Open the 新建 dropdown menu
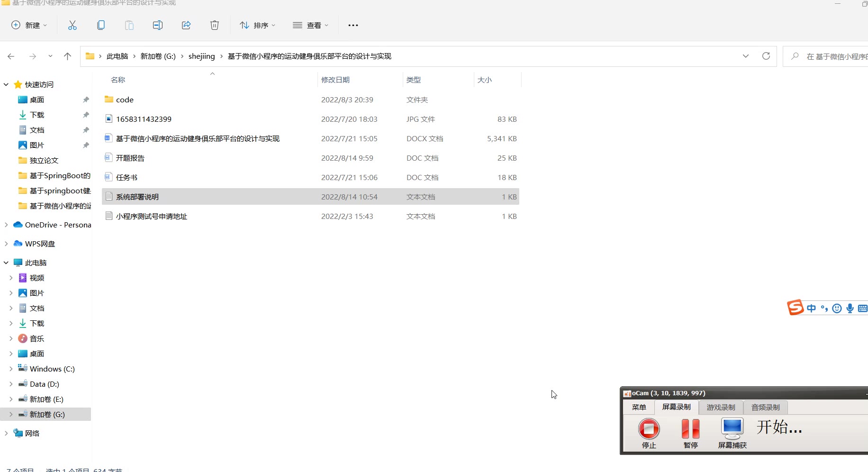The height and width of the screenshot is (472, 868). [29, 25]
